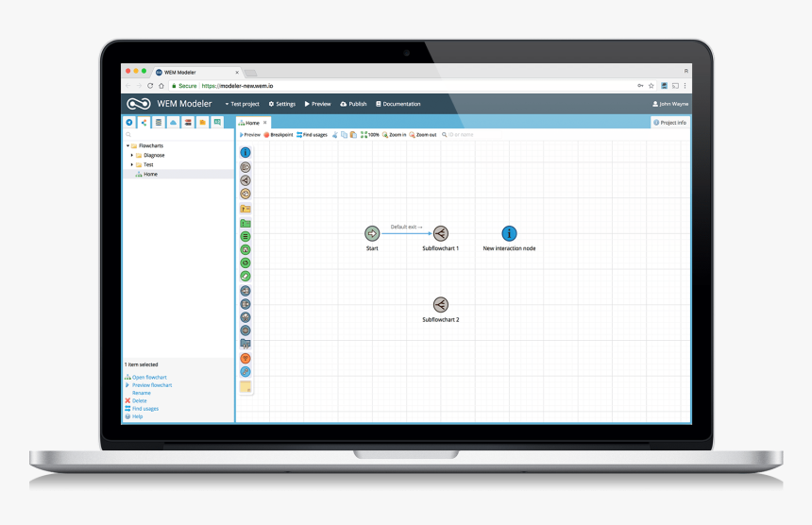Click the Publish button in header

coord(353,104)
